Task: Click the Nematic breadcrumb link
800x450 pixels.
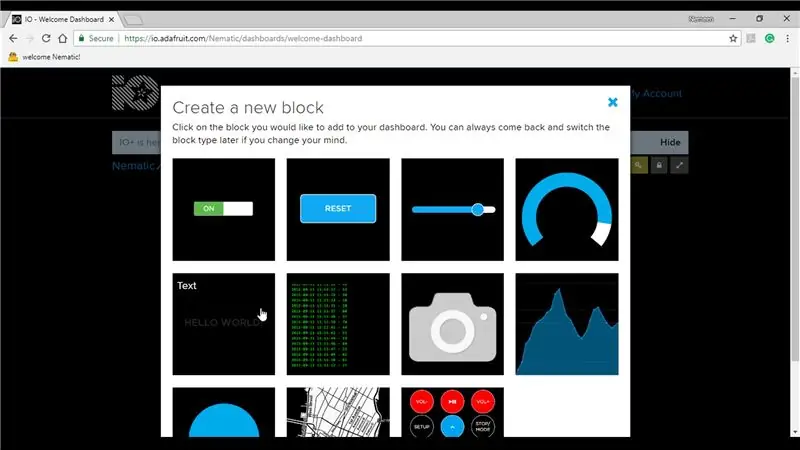Action: [x=134, y=166]
